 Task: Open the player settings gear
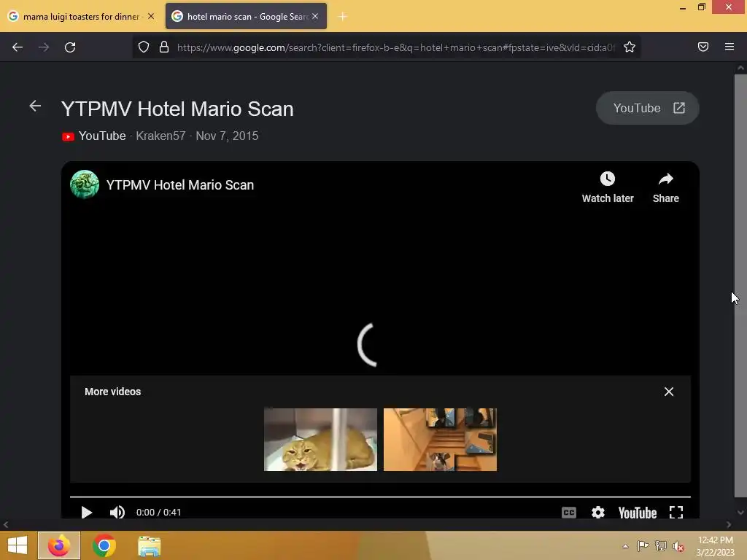click(x=598, y=513)
